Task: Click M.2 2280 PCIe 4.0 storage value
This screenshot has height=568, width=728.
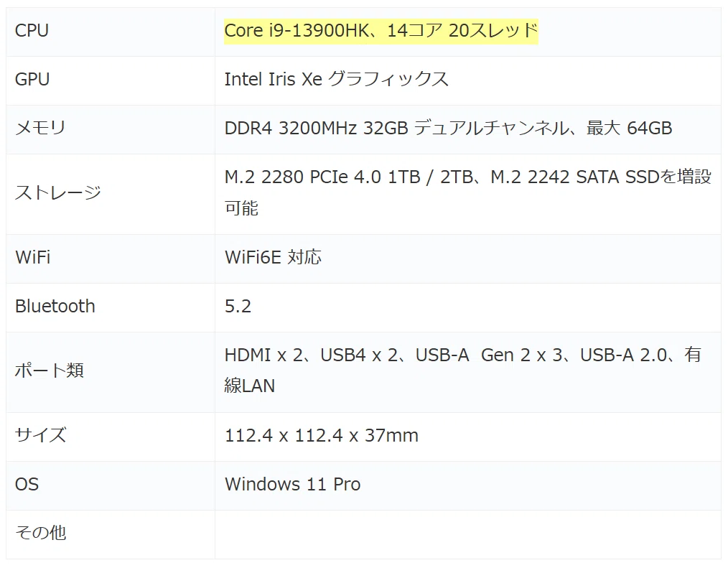Action: [467, 192]
